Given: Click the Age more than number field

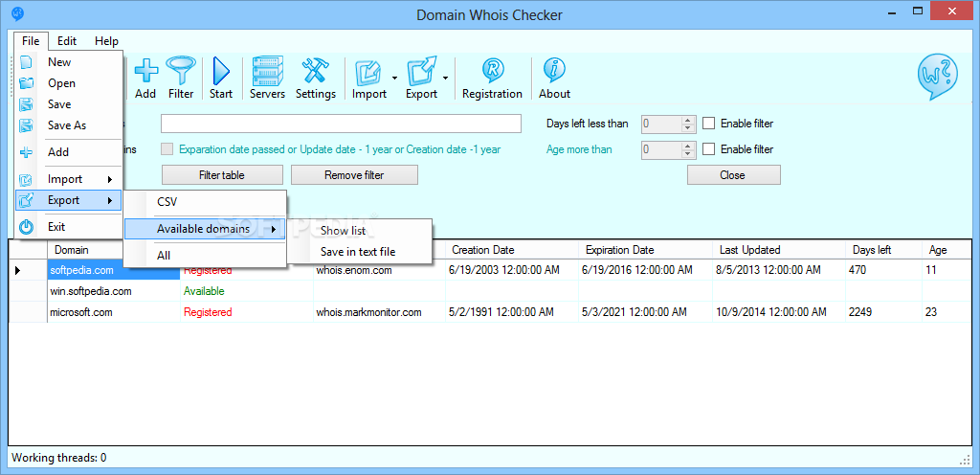Looking at the screenshot, I should 661,149.
